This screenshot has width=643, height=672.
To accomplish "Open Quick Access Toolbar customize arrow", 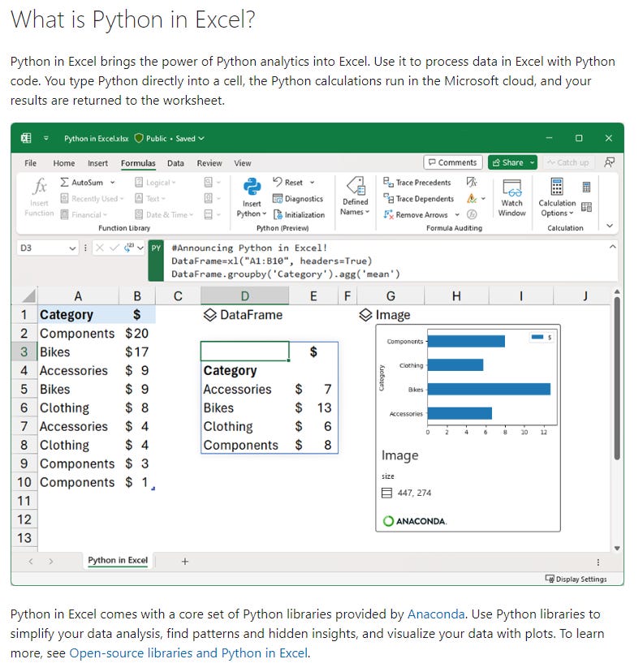I will (45, 138).
